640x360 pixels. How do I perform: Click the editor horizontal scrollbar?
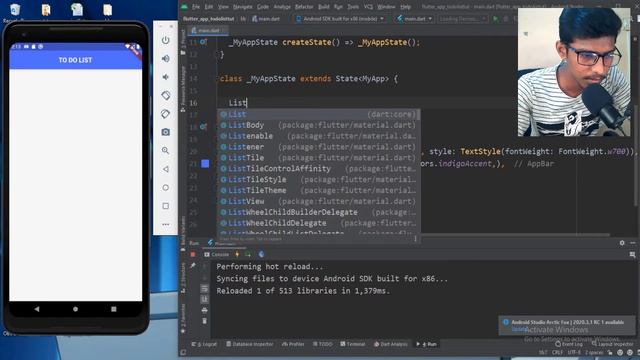pyautogui.click(x=515, y=235)
